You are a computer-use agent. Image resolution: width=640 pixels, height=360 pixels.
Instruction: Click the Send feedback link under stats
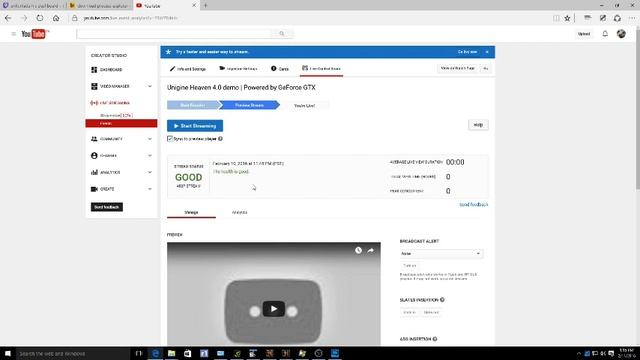[473, 204]
